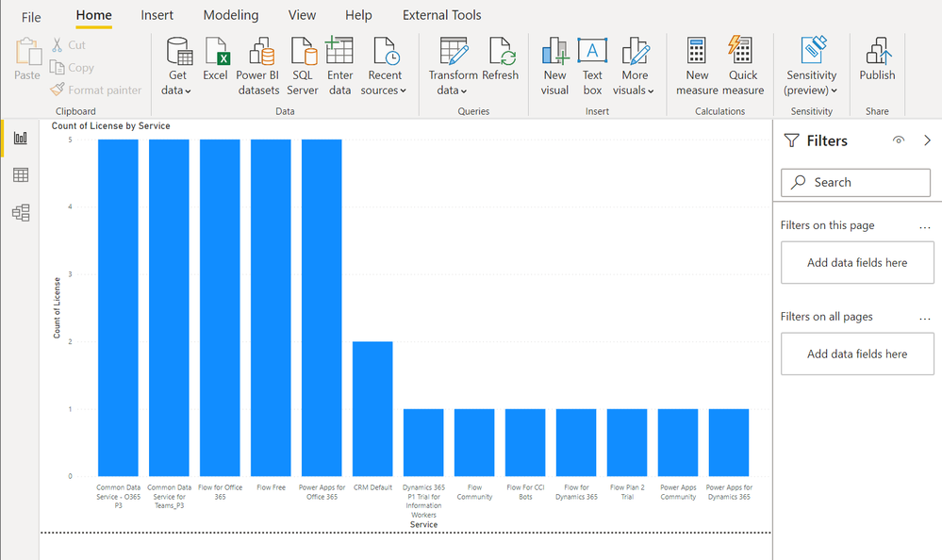The width and height of the screenshot is (942, 560).
Task: Select the Power Apps for Dynamics 365 bar
Action: (729, 442)
